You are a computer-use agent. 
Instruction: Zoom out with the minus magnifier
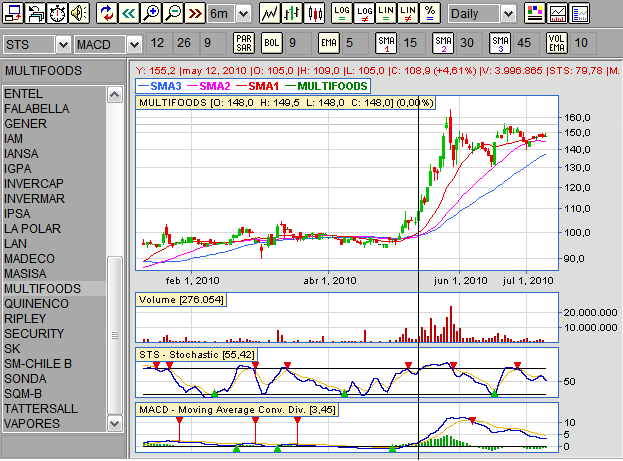pyautogui.click(x=173, y=13)
